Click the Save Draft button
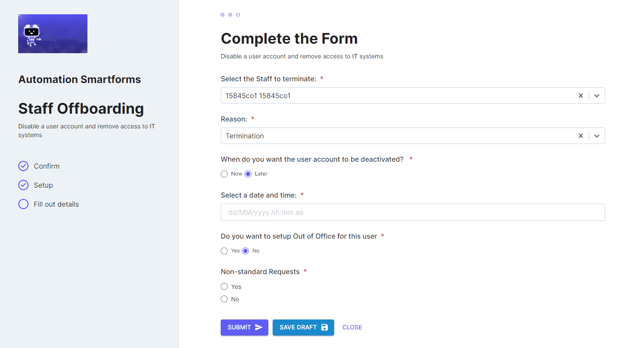 (x=303, y=327)
